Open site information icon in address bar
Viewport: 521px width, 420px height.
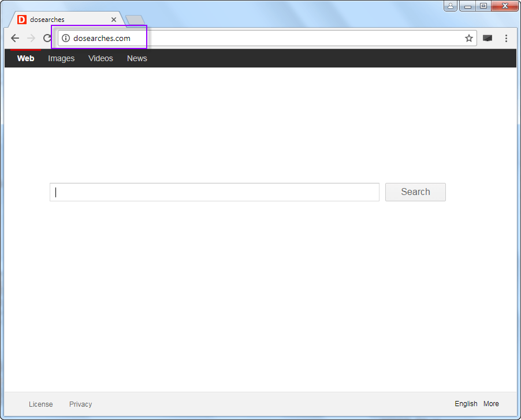click(66, 38)
